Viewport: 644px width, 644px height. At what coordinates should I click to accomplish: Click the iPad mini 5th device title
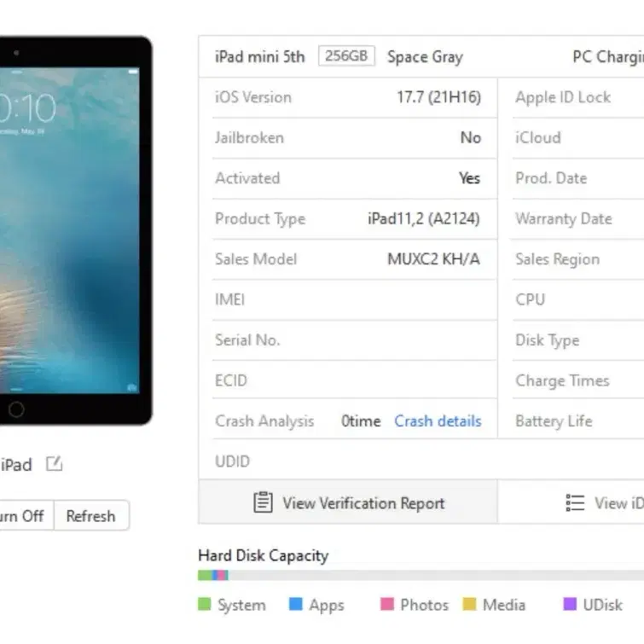[260, 56]
